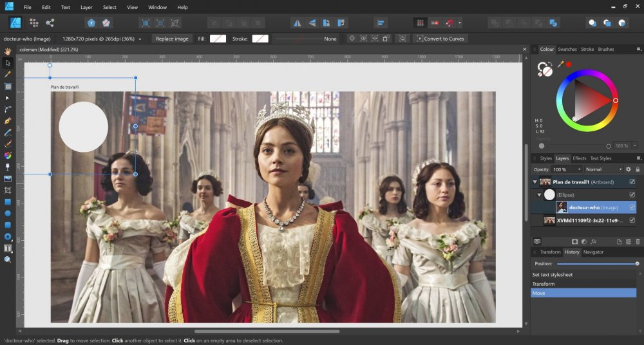Screen dimensions: 644x345
Task: Hide the XVMd11109f2 image layer
Action: [x=632, y=220]
